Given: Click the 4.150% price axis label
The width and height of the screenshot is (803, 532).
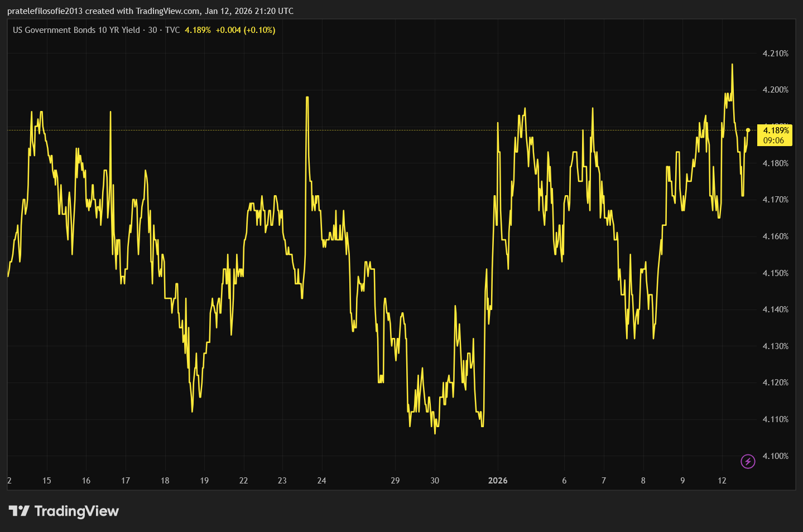Looking at the screenshot, I should tap(776, 273).
